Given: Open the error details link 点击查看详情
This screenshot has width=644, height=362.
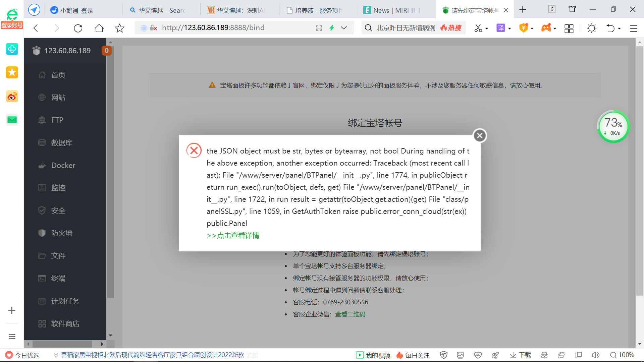Looking at the screenshot, I should click(x=233, y=236).
